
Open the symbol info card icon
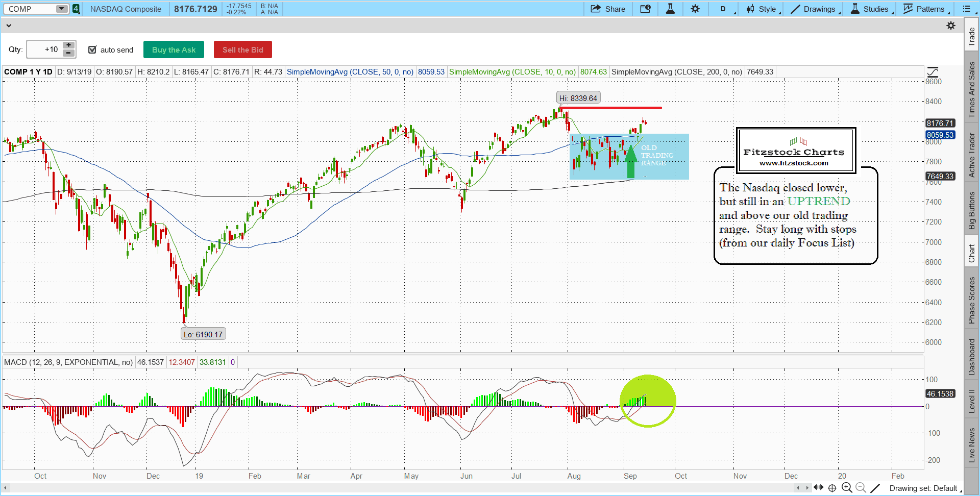click(645, 9)
